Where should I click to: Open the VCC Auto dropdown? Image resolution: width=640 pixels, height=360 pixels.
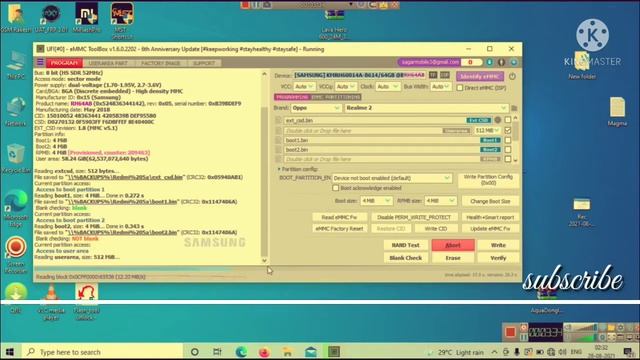point(304,87)
